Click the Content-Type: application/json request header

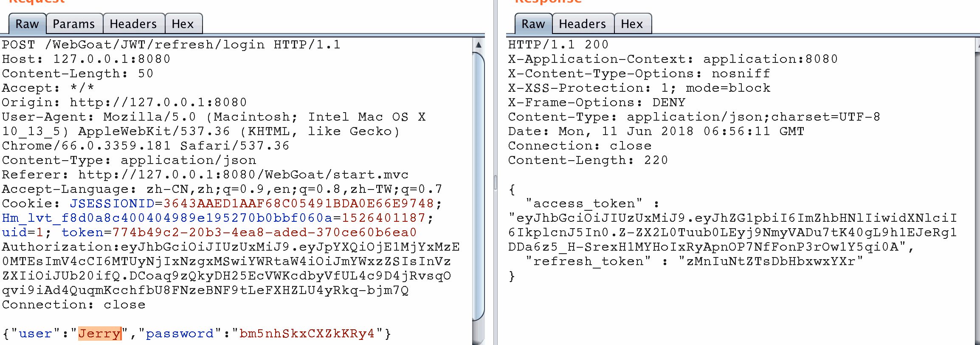point(129,160)
